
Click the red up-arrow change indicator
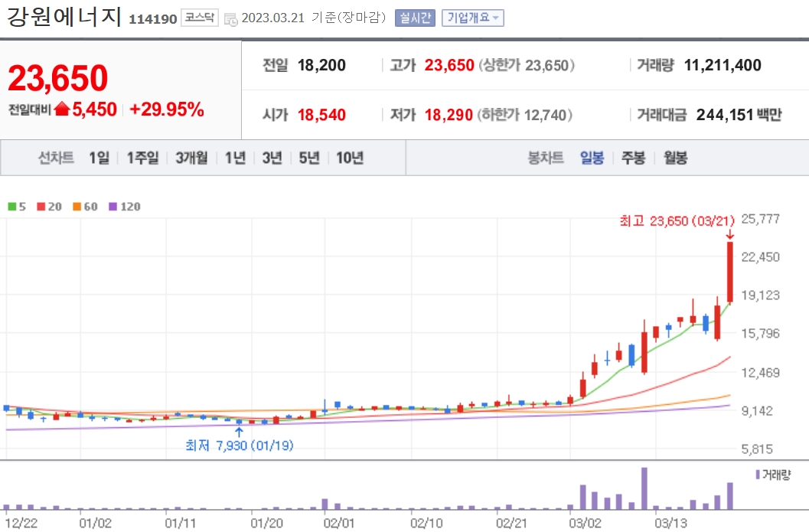(x=62, y=109)
